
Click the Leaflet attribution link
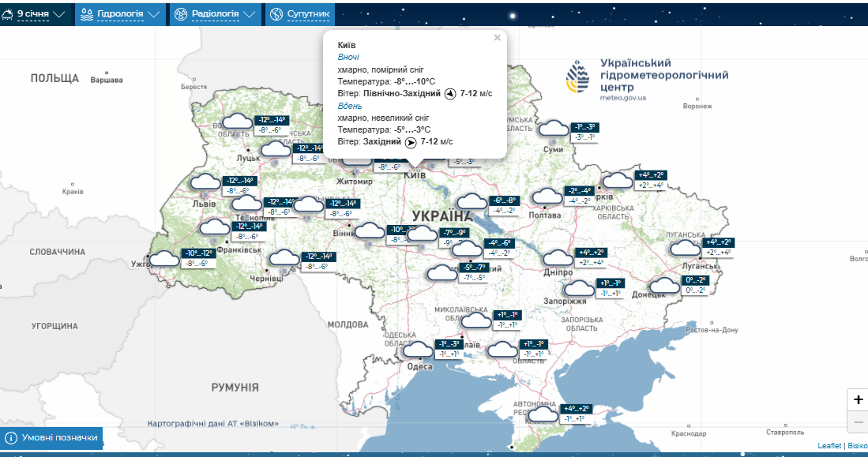pos(829,446)
